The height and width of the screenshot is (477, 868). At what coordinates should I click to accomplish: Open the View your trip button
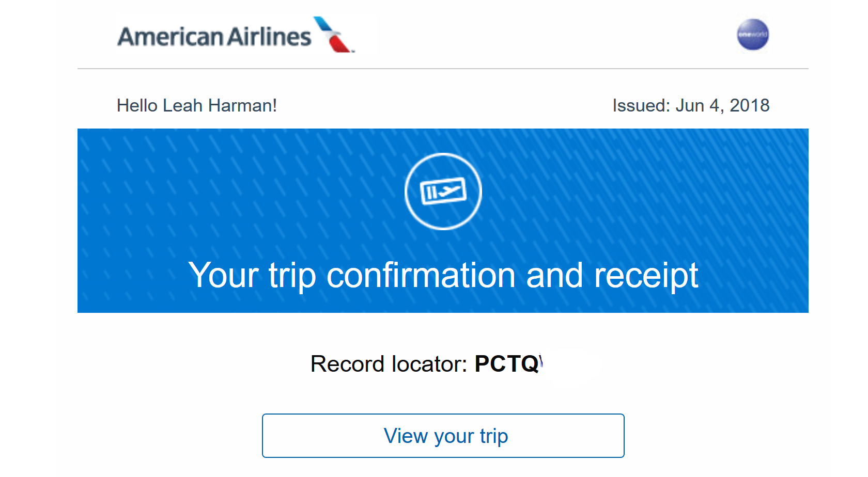coord(443,436)
